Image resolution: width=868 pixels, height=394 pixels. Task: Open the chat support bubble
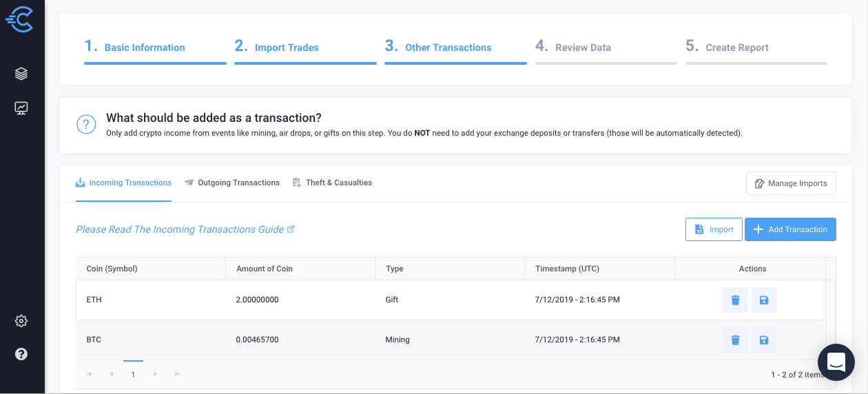(x=836, y=362)
